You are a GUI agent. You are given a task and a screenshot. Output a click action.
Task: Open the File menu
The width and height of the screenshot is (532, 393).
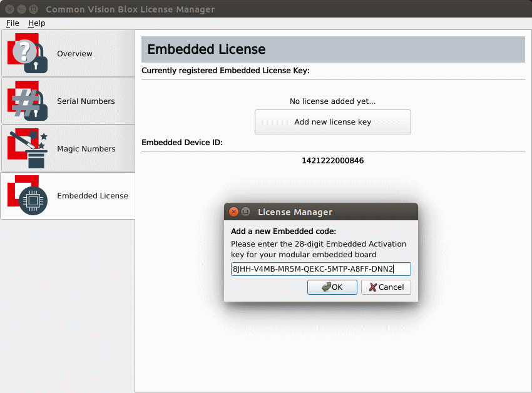point(13,23)
